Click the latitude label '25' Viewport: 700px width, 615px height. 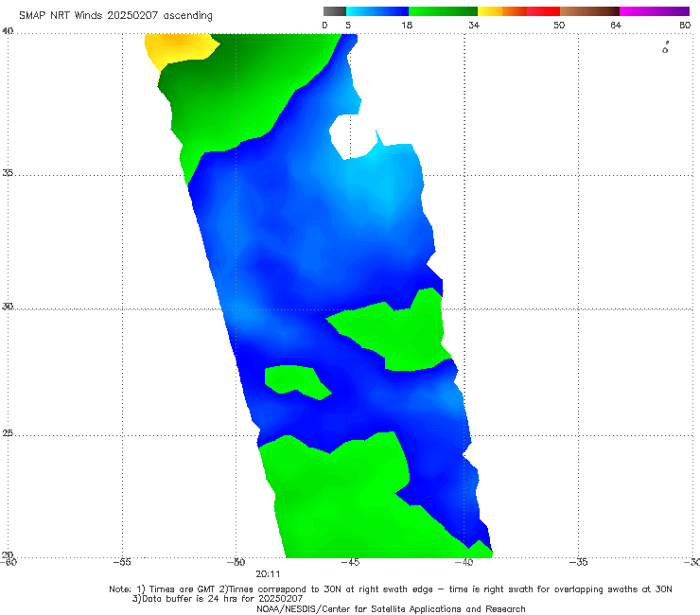coord(8,433)
